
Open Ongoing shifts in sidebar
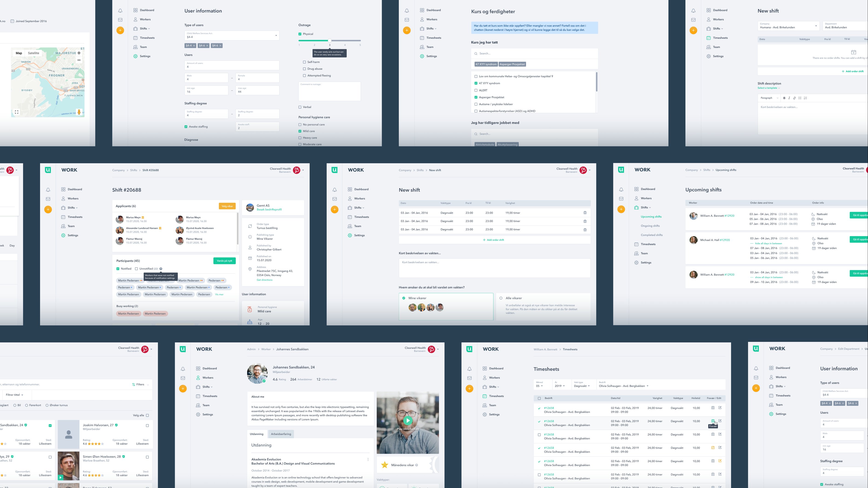(x=650, y=226)
